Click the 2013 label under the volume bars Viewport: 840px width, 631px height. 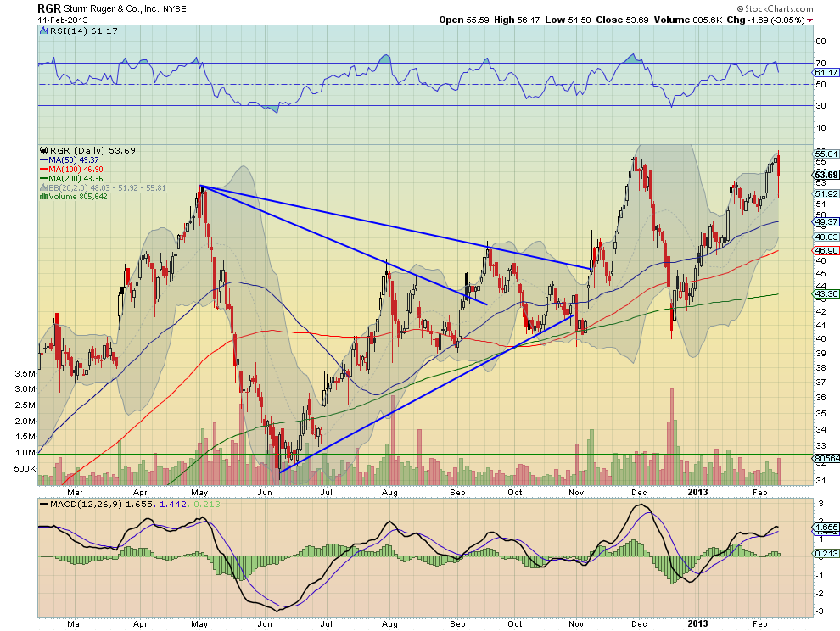point(698,492)
